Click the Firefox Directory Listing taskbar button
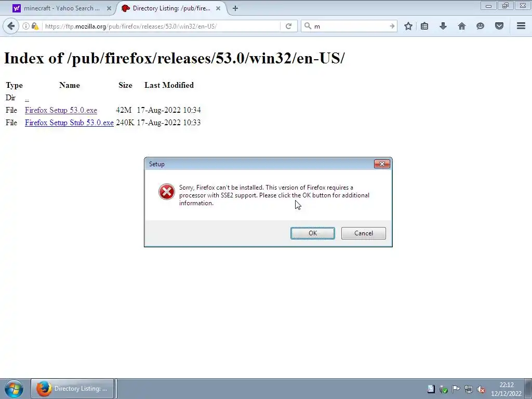Image resolution: width=532 pixels, height=399 pixels. click(72, 389)
